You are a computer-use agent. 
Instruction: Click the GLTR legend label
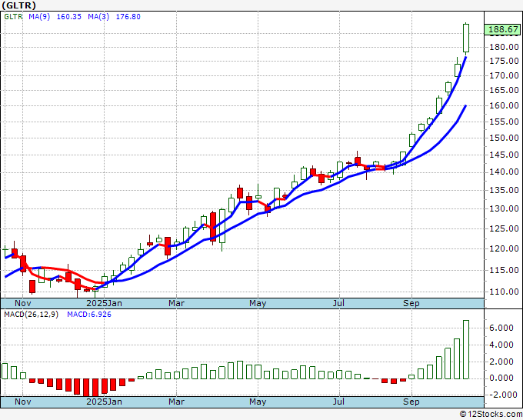tap(13, 17)
